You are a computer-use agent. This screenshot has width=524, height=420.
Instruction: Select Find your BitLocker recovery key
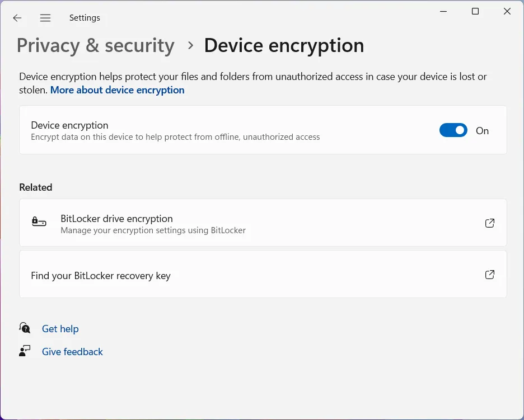tap(101, 276)
